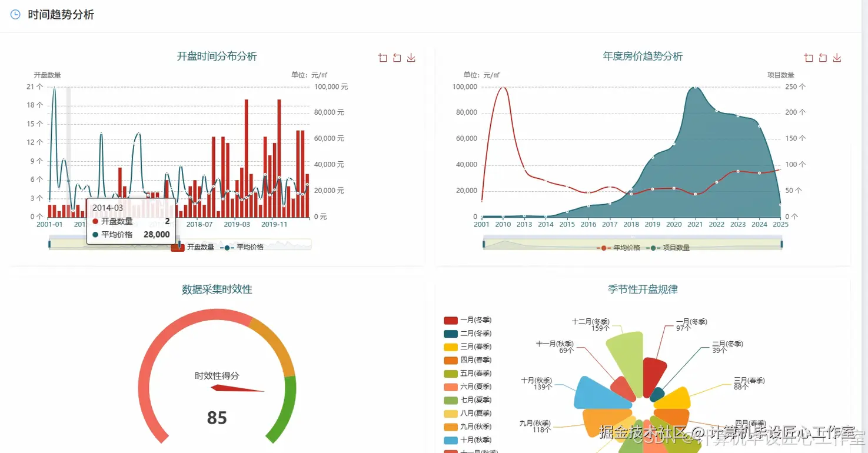Toggle 开盘数量 series in legend
The width and height of the screenshot is (868, 453).
click(x=192, y=247)
